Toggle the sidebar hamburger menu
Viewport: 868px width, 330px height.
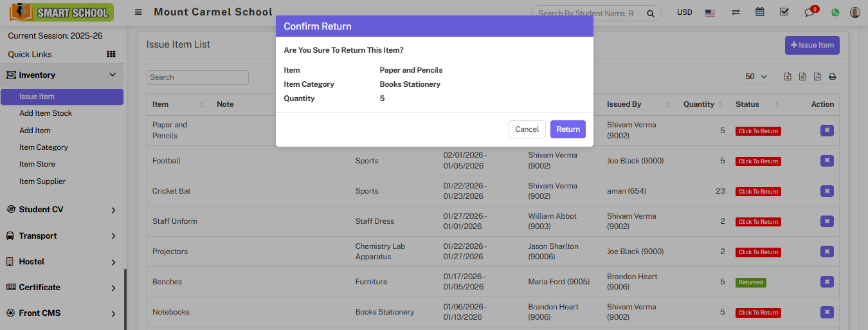[138, 12]
